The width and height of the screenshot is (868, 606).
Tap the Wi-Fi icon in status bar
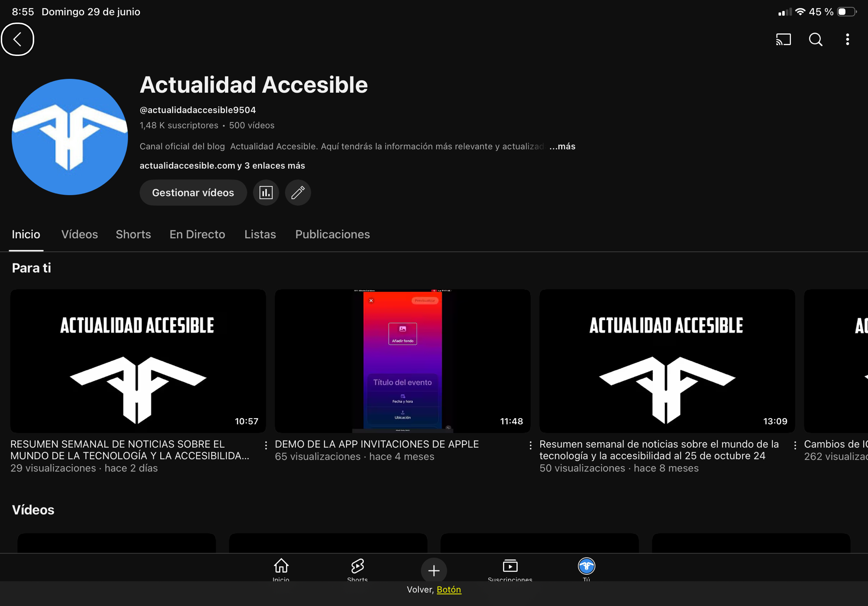(x=800, y=12)
